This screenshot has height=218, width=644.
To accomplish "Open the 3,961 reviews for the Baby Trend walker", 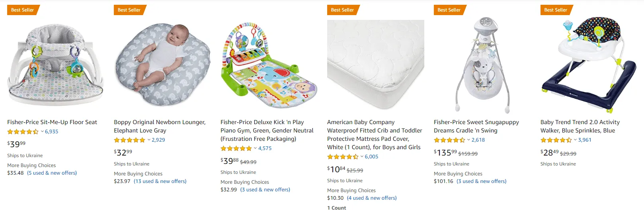I will 585,140.
